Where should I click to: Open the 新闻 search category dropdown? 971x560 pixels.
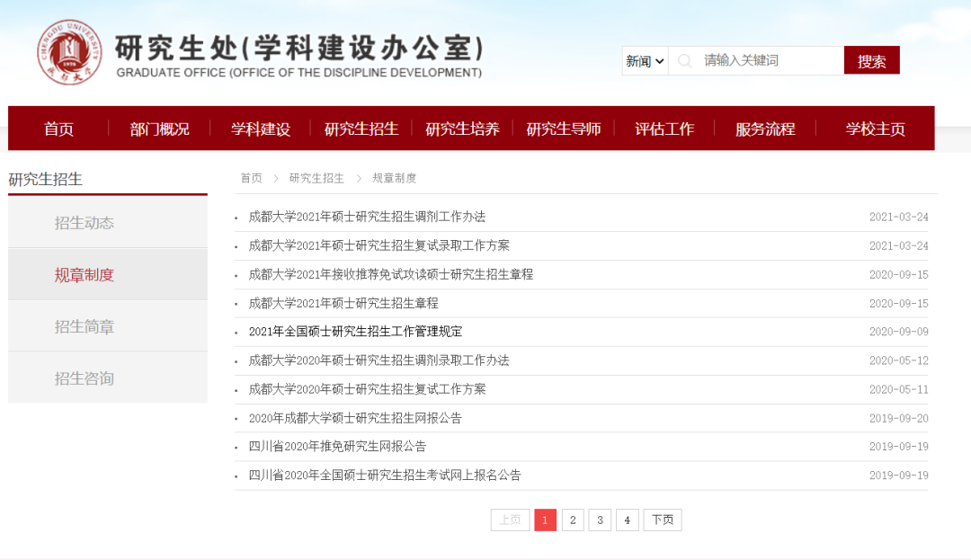644,59
